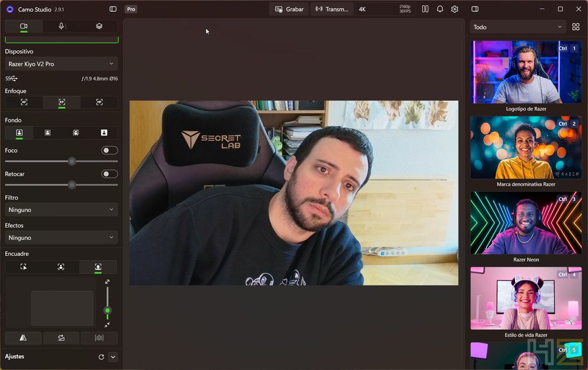Click the Camo Studio app logo
This screenshot has height=370, width=588.
[x=10, y=9]
